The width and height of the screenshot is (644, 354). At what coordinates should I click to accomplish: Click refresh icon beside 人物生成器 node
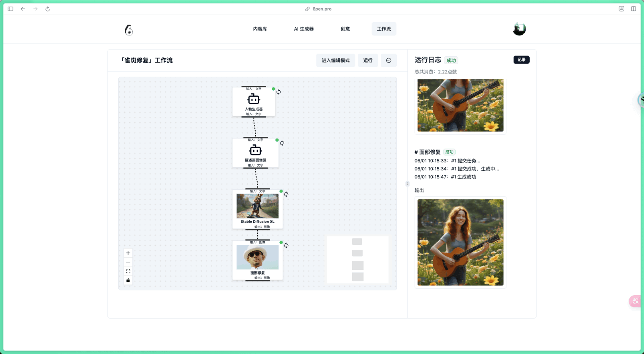pos(279,92)
